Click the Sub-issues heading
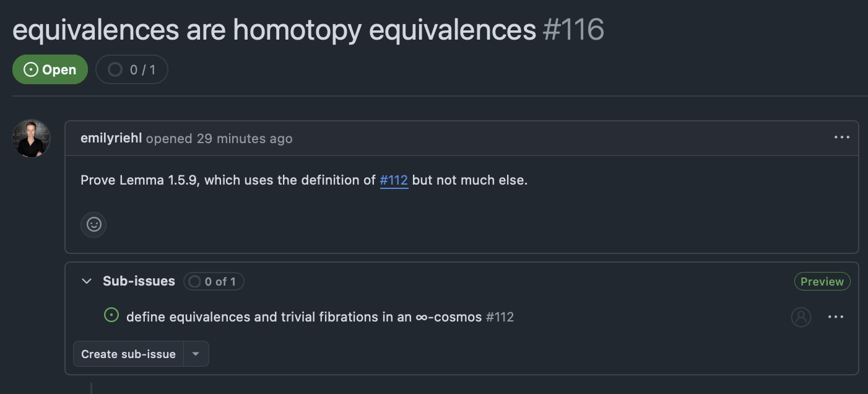Screen dimensions: 868x394 pos(139,281)
